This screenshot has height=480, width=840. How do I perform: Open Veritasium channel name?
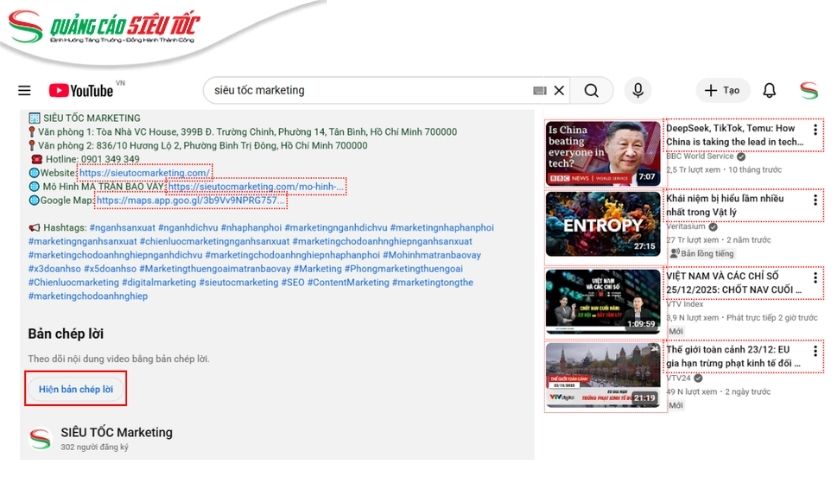(686, 227)
